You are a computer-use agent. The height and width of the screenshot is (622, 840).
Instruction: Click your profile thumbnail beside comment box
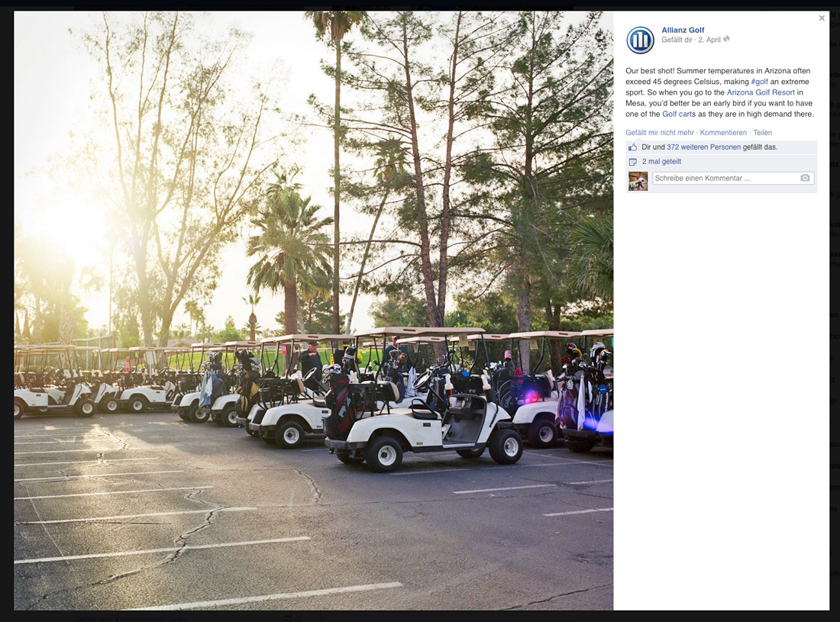pos(638,181)
